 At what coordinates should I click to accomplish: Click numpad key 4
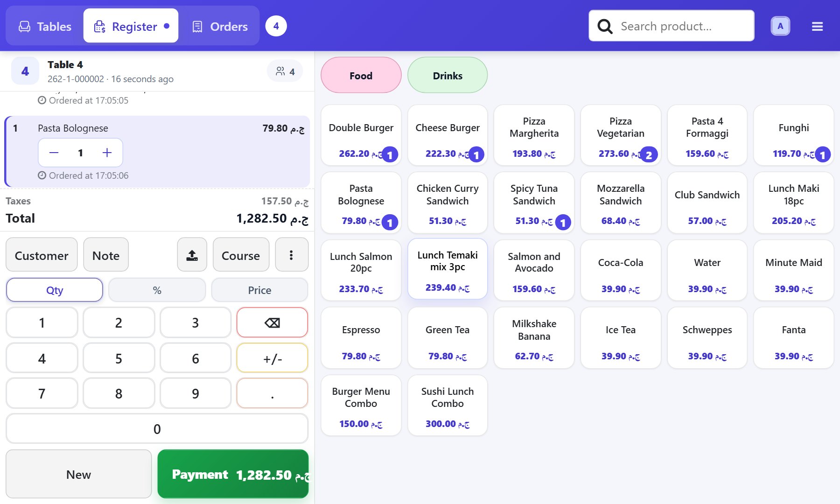pos(42,358)
